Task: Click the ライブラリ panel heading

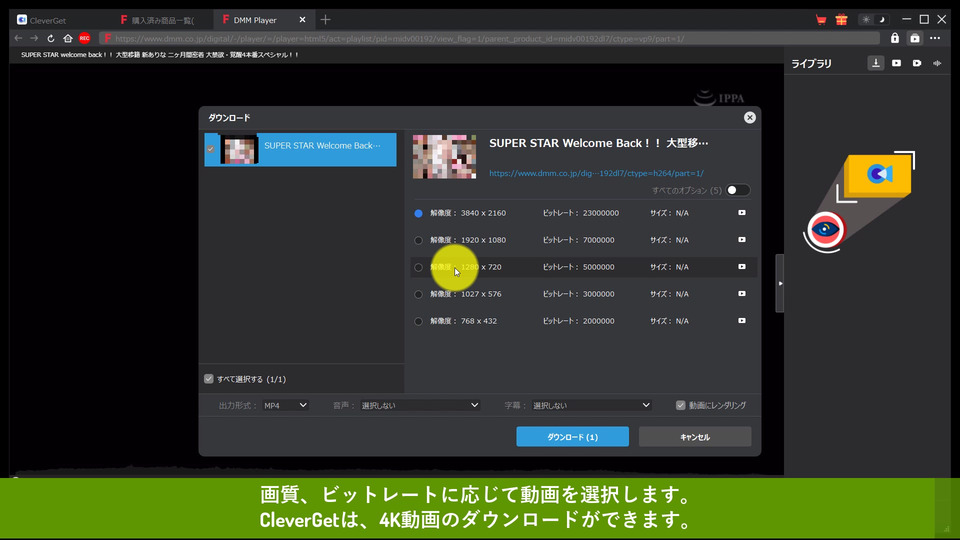Action: click(811, 64)
